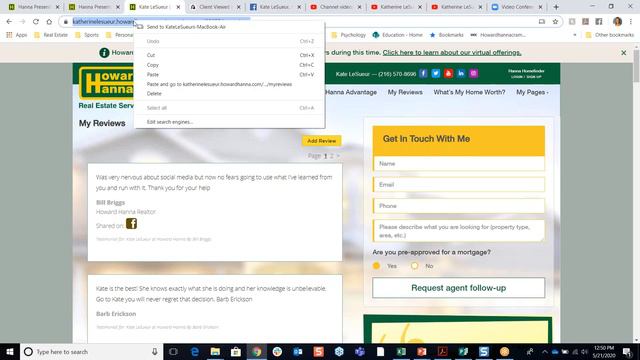Click the Windows Start button

[x=10, y=351]
